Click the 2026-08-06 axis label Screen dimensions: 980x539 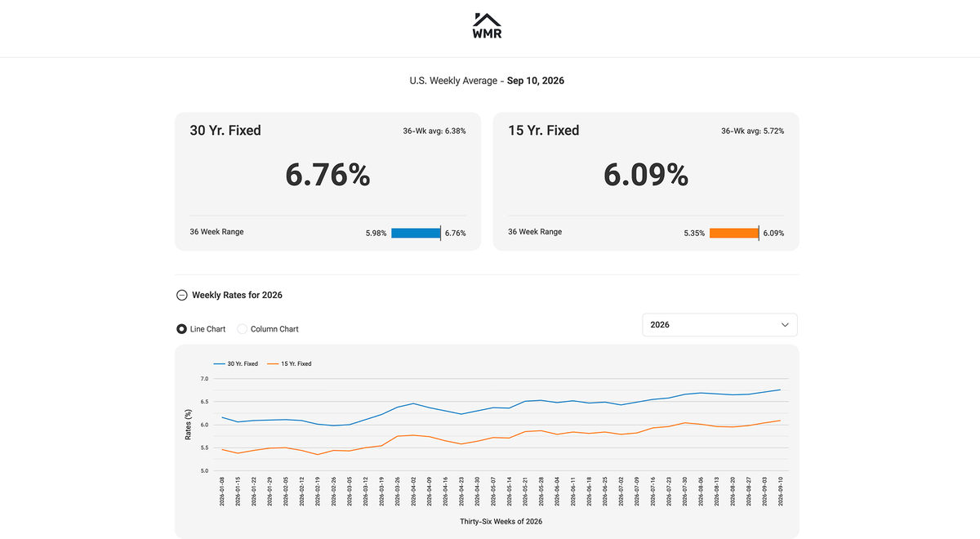701,492
